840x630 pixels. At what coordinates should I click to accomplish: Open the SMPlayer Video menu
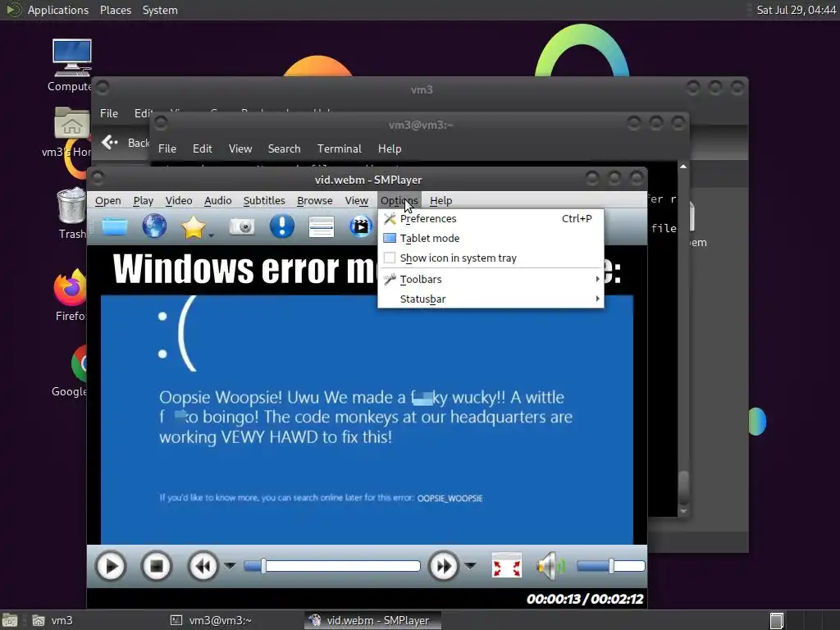pos(178,200)
